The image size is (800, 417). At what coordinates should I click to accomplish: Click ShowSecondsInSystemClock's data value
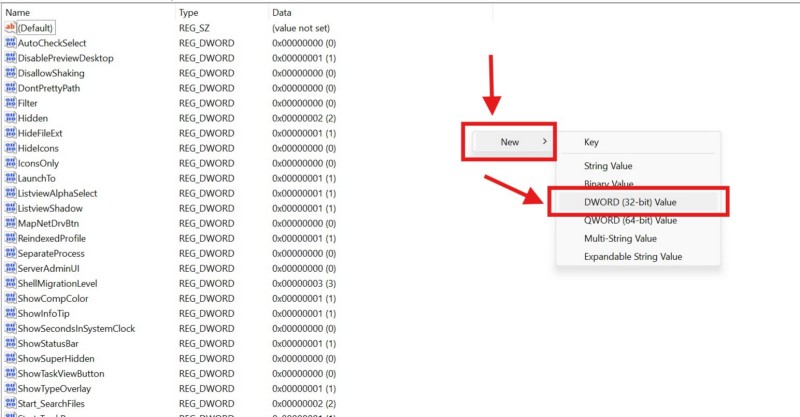(304, 328)
